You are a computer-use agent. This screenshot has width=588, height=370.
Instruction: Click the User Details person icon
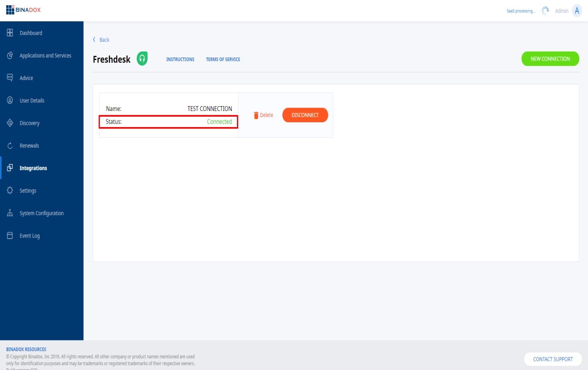click(x=10, y=101)
